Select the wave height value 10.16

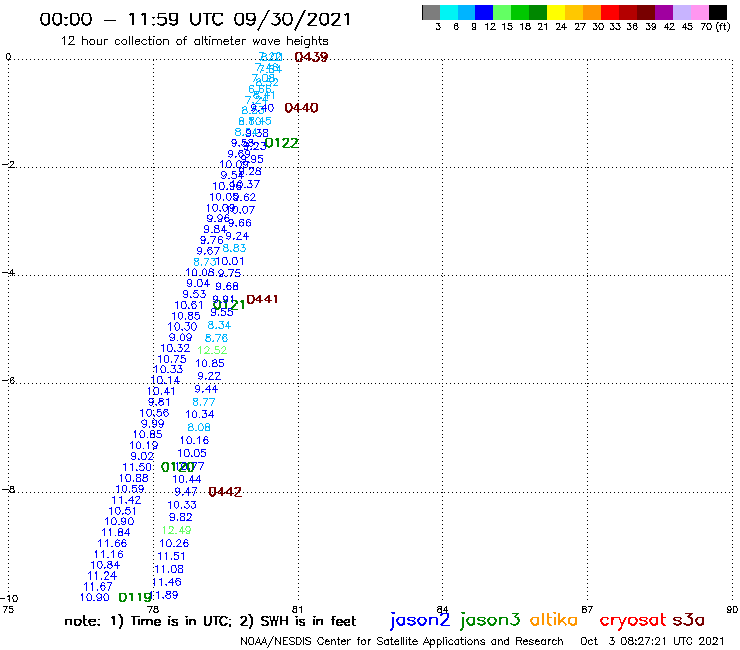(194, 440)
